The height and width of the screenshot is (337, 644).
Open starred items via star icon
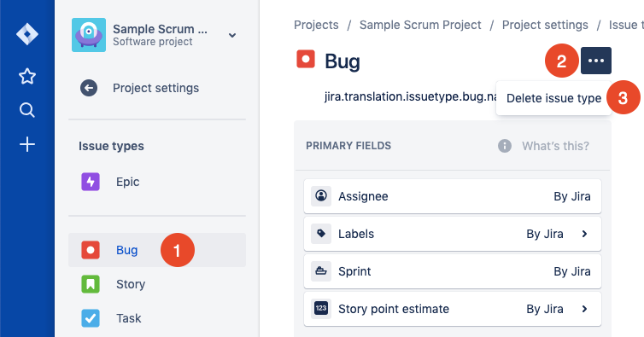(x=27, y=76)
